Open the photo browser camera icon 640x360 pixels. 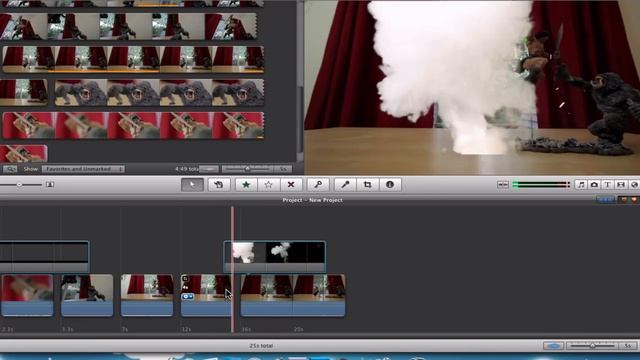(594, 185)
